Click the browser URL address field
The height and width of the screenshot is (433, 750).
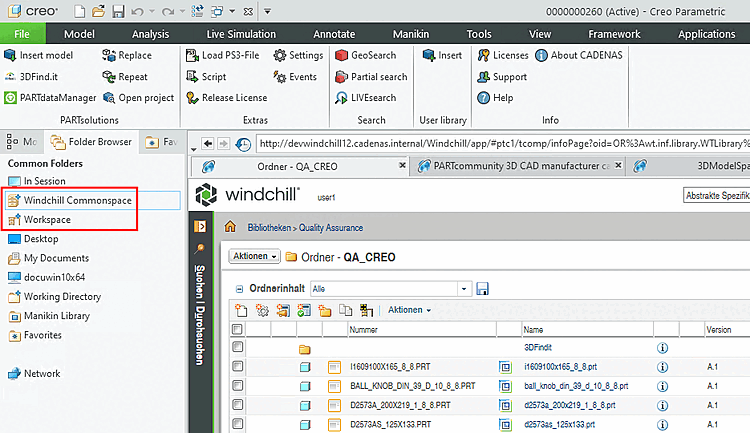click(503, 144)
